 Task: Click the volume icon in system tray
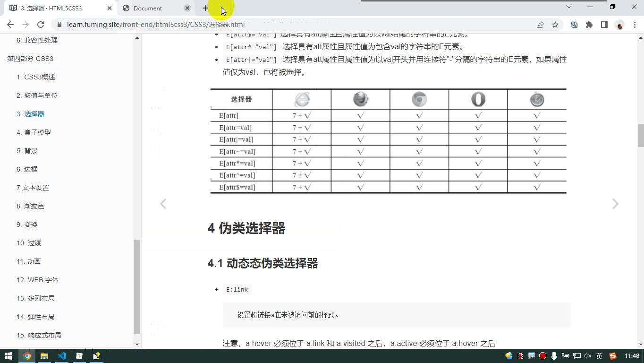pos(588,356)
